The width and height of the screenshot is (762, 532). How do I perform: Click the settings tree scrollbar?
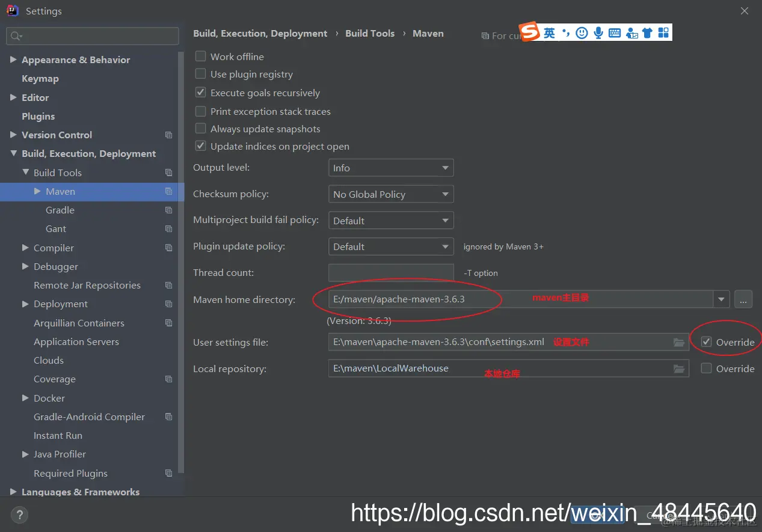[182, 263]
